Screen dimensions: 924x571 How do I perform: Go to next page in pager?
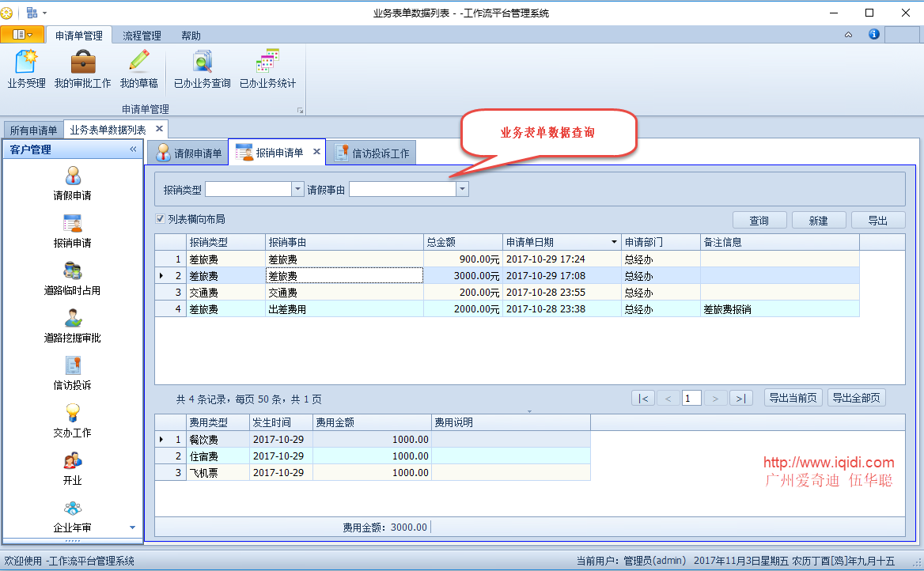pos(715,399)
